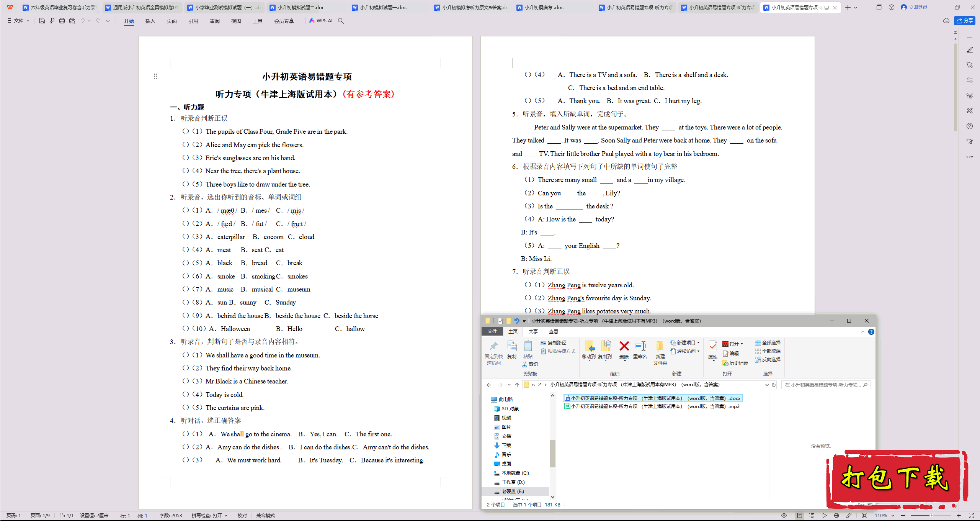The image size is (980, 521).
Task: Toggle eye protection mode in status bar
Action: (x=784, y=516)
